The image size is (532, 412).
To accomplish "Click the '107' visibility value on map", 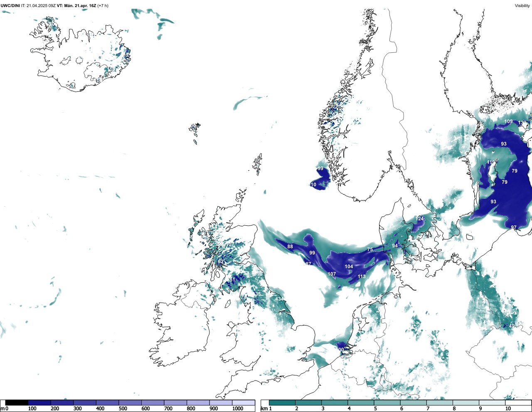I will (x=332, y=274).
